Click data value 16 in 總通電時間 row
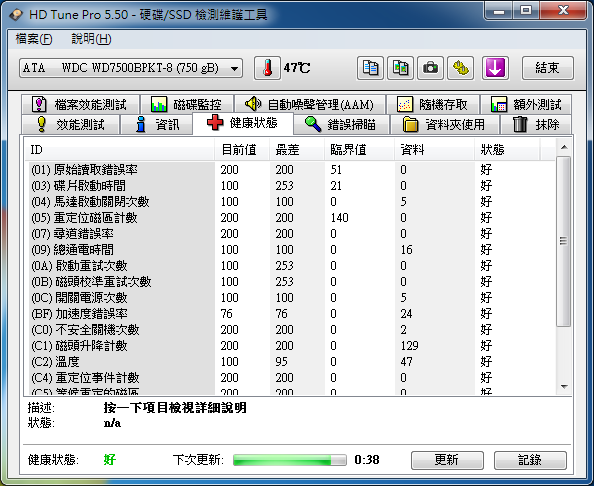Viewport: 594px width, 486px height. (x=406, y=250)
